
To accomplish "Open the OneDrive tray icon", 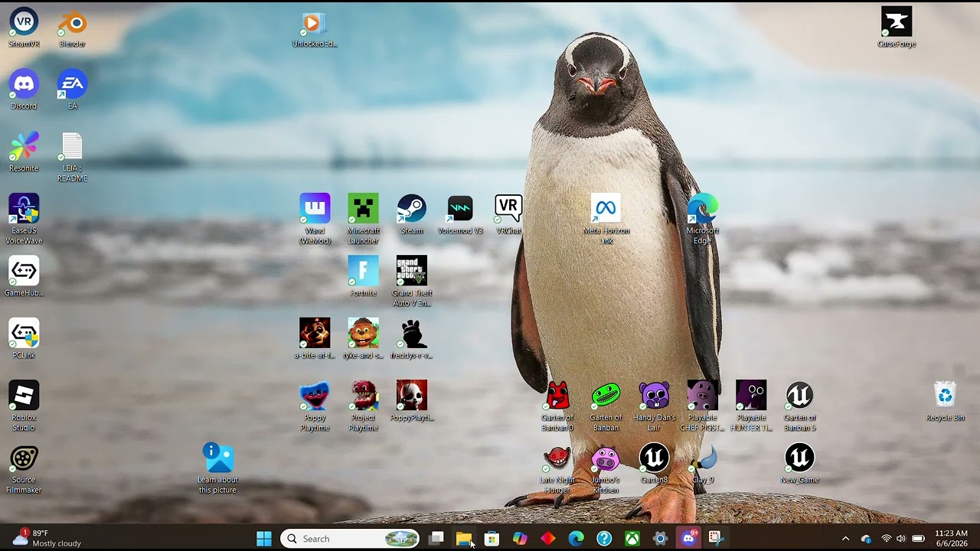I will [866, 539].
